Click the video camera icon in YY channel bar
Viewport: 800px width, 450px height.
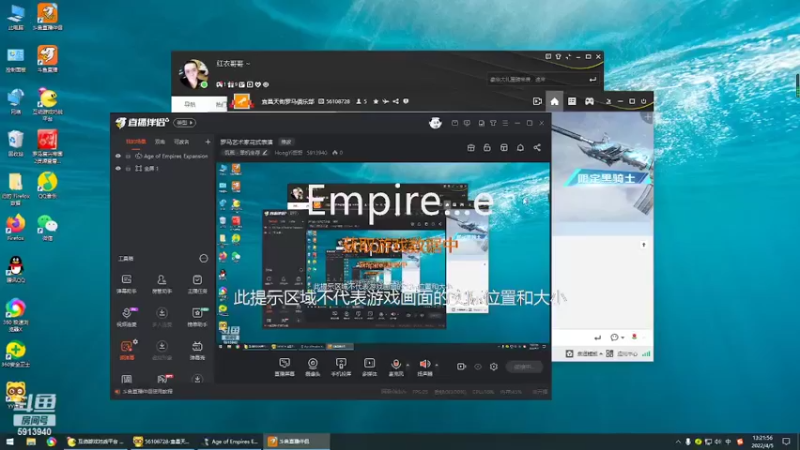tap(537, 101)
